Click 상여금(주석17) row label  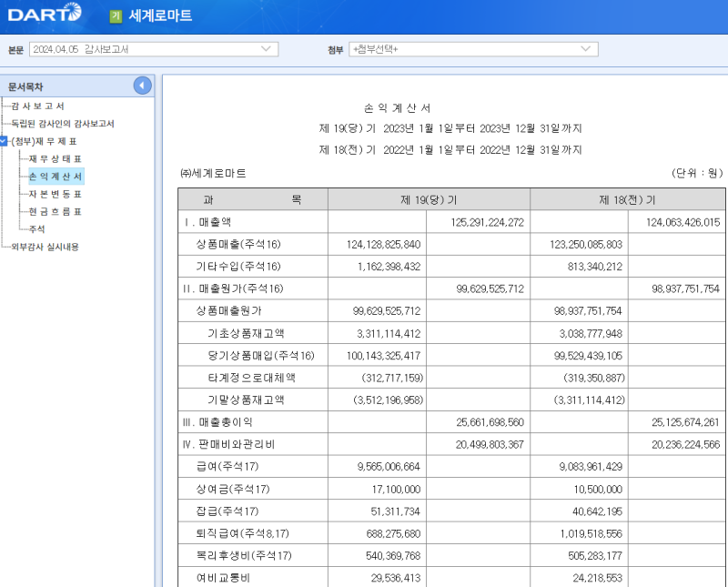[x=233, y=489]
